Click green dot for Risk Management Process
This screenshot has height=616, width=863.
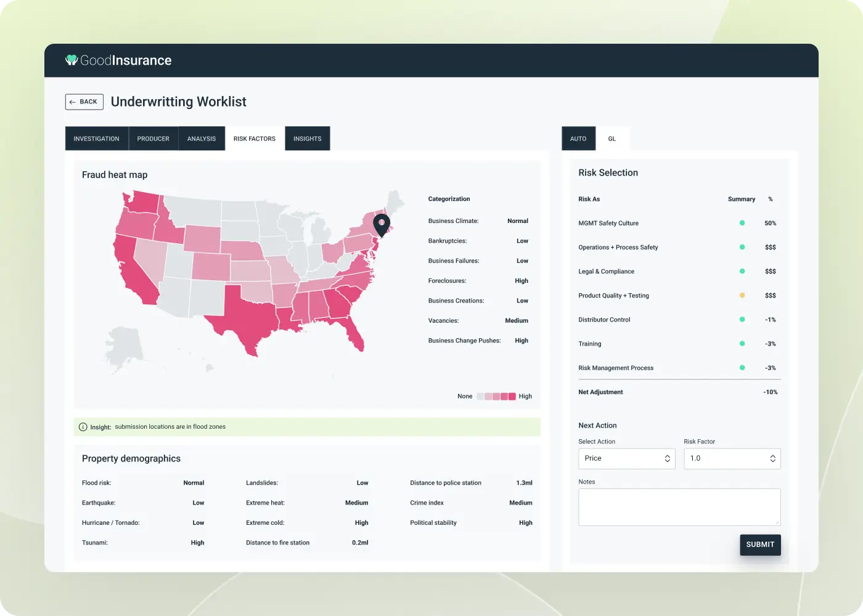[742, 368]
